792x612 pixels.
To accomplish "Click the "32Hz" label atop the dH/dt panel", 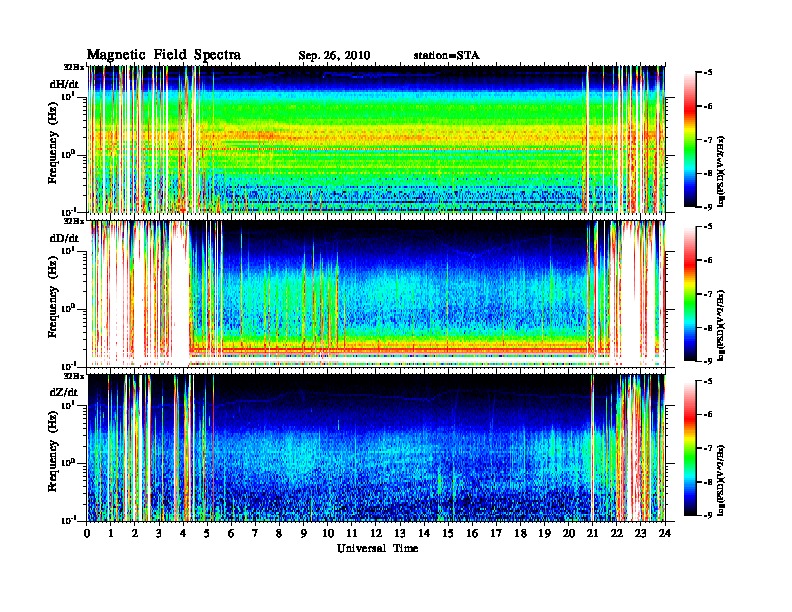I will coord(74,66).
